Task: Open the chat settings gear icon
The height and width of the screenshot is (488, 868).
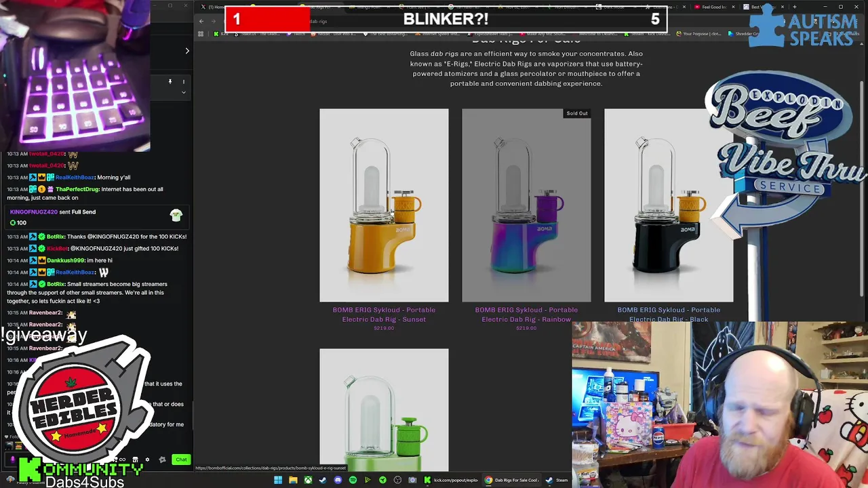Action: pyautogui.click(x=147, y=460)
